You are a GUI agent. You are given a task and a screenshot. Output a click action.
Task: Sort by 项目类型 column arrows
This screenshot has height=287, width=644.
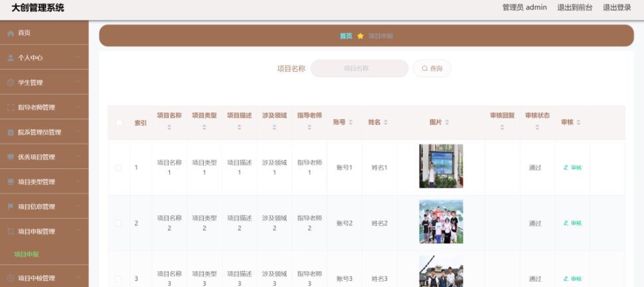click(x=204, y=127)
